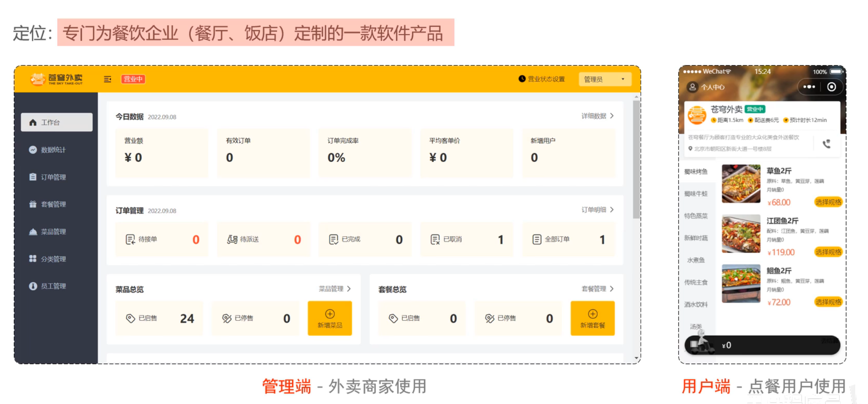Screen dimensions: 868x404
Task: Click the 江团鱼2斤 dish thumbnail
Action: [x=741, y=234]
